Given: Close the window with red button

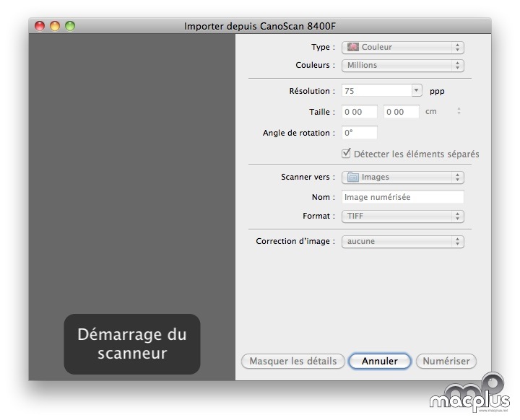Looking at the screenshot, I should pos(40,26).
